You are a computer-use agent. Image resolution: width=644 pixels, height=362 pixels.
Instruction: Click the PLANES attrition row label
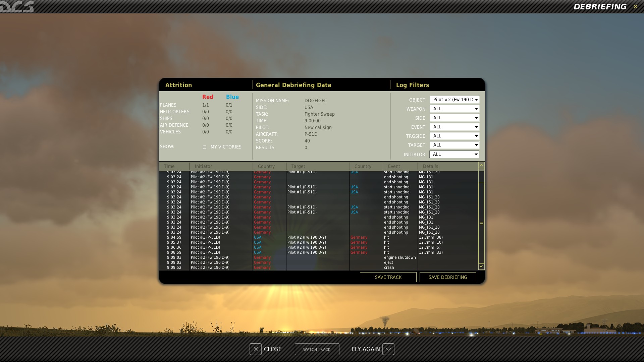[x=168, y=105]
